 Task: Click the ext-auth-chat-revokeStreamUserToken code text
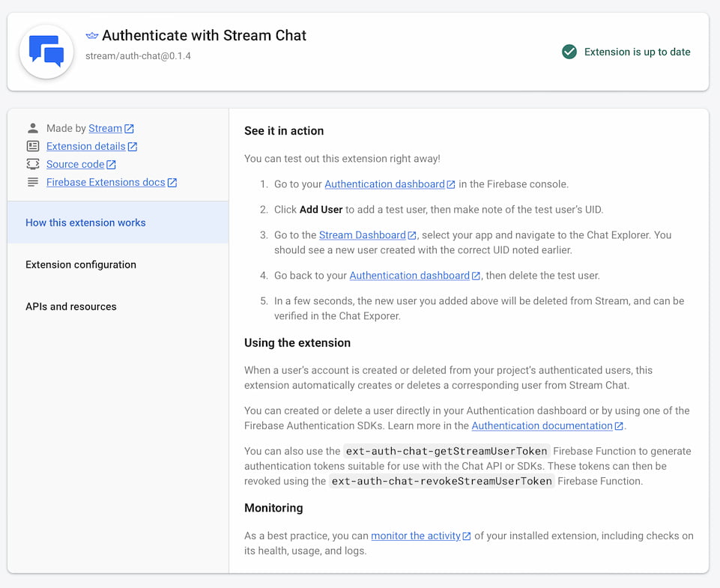[442, 481]
